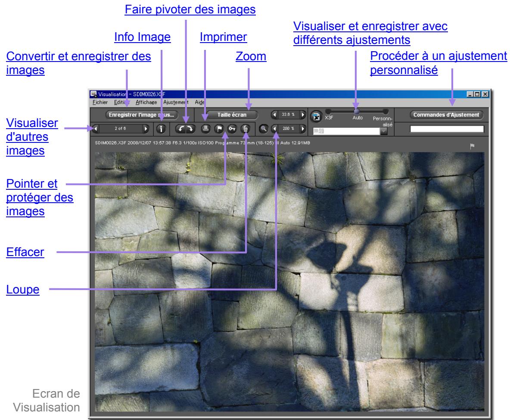Image resolution: width=510 pixels, height=420 pixels.
Task: Follow the 'Visualiser d'autres images' link
Action: tap(32, 137)
